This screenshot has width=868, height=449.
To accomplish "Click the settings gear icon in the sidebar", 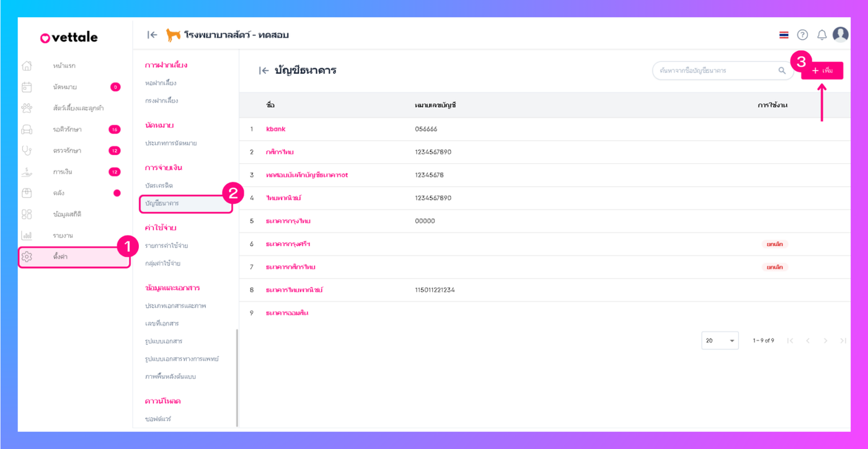I will pyautogui.click(x=27, y=257).
